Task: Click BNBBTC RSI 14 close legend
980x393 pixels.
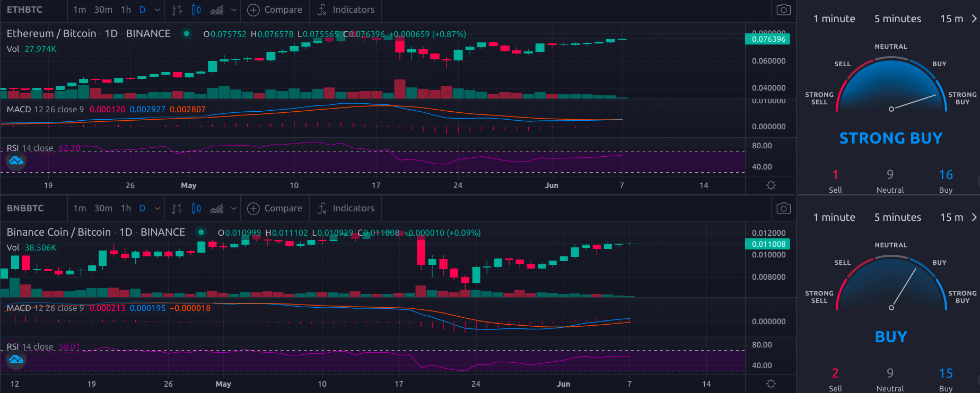Action: [x=30, y=346]
